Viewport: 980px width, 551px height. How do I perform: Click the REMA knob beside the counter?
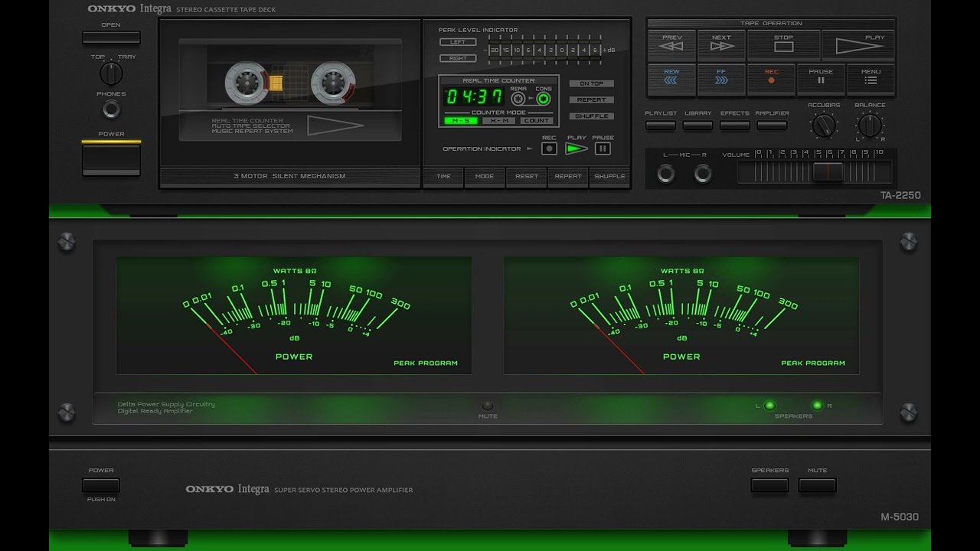518,99
